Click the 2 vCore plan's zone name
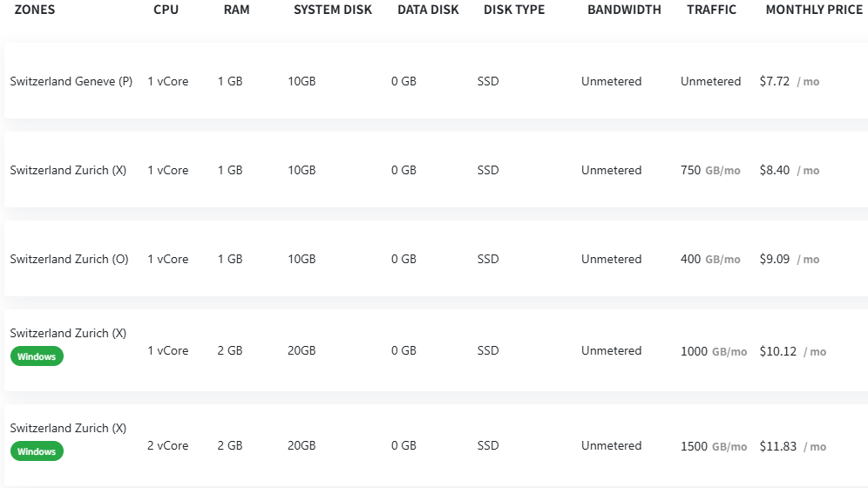 tap(68, 428)
